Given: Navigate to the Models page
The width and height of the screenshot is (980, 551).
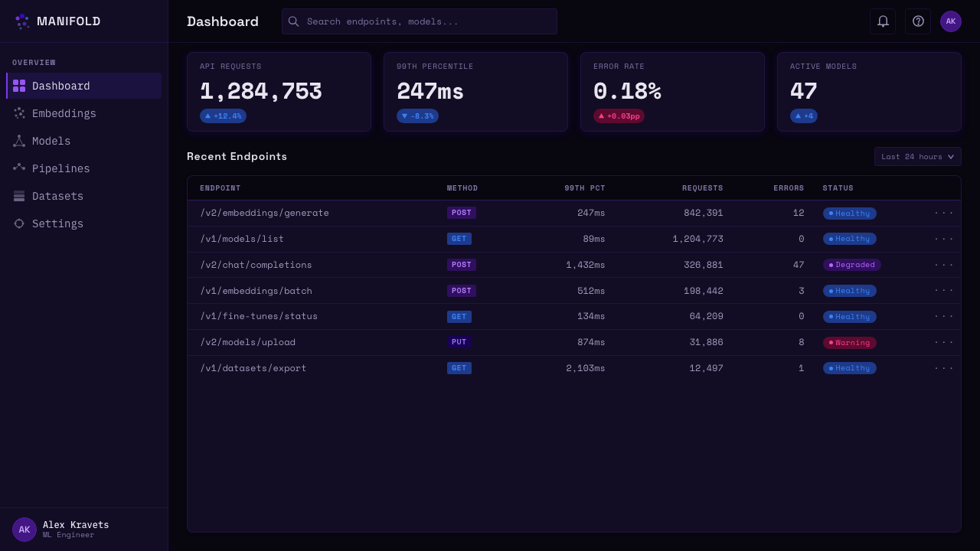Looking at the screenshot, I should point(84,141).
